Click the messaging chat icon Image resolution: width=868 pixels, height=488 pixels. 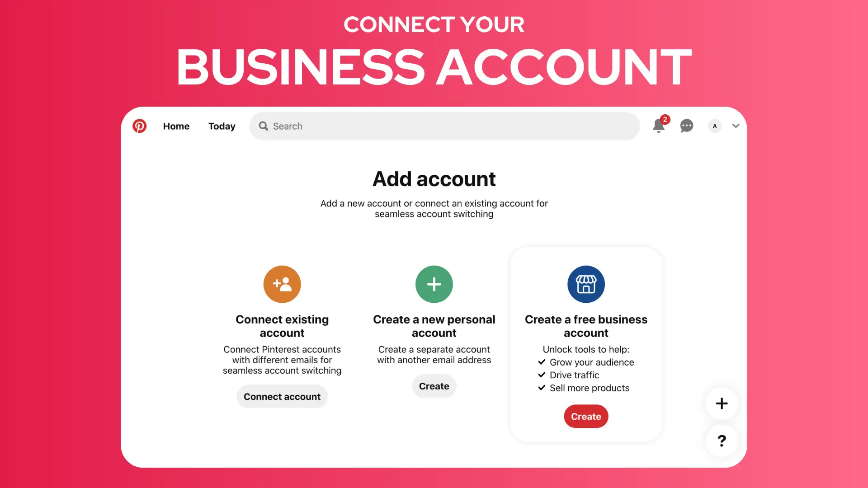(686, 126)
